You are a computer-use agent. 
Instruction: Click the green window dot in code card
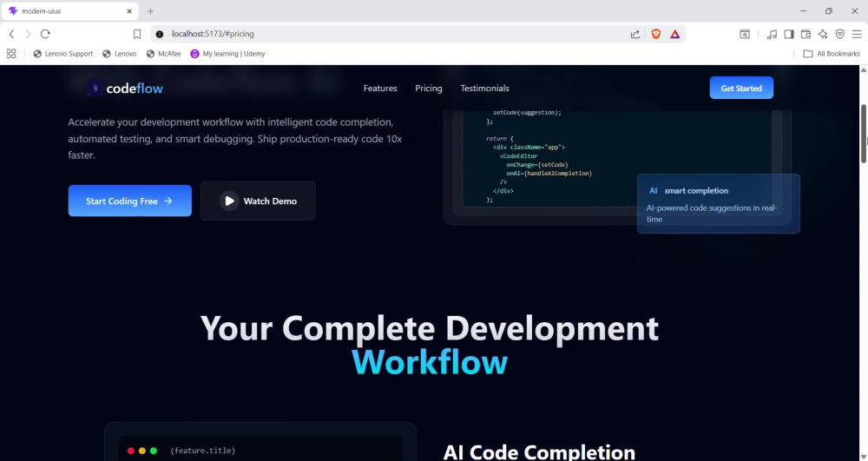pos(154,451)
